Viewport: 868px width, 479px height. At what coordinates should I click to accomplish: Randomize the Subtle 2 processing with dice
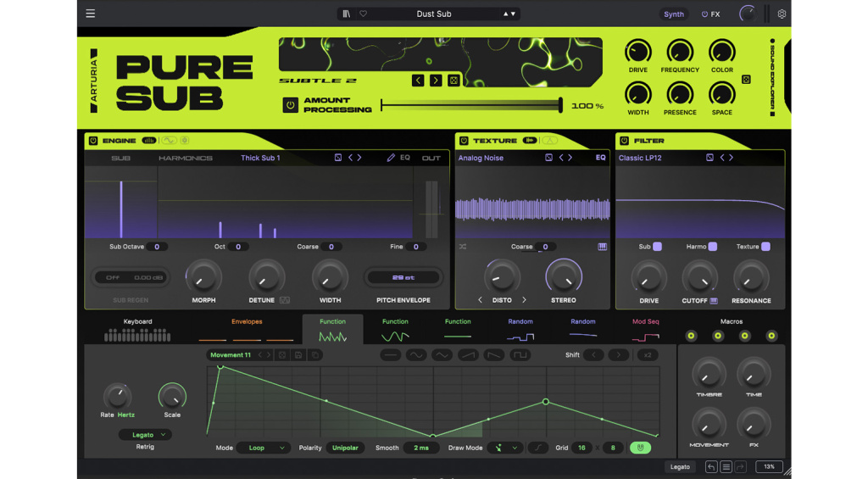[453, 81]
